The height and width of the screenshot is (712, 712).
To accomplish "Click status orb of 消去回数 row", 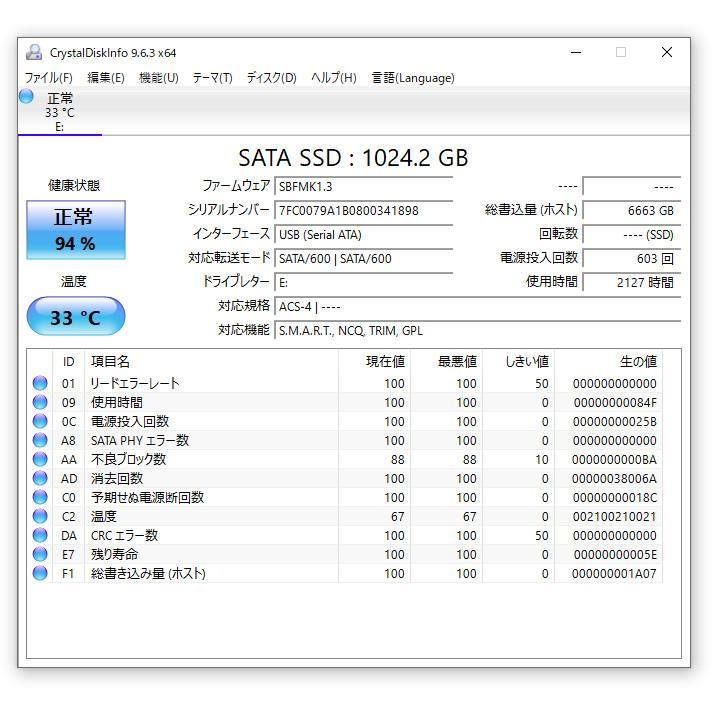I will click(40, 479).
